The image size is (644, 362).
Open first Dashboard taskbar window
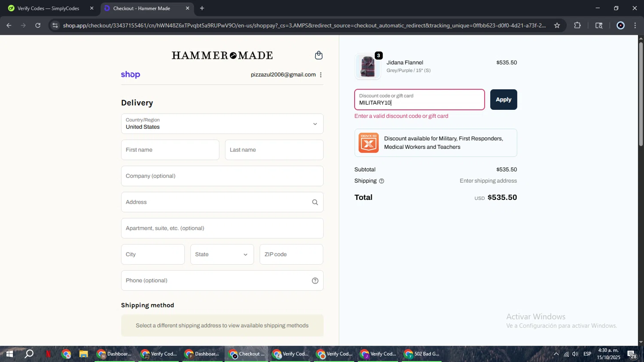115,354
